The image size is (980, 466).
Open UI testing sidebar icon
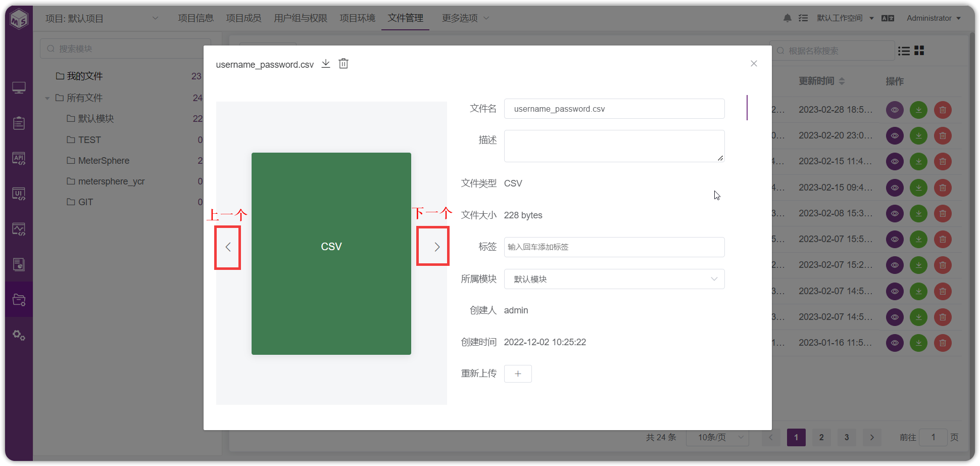point(19,194)
